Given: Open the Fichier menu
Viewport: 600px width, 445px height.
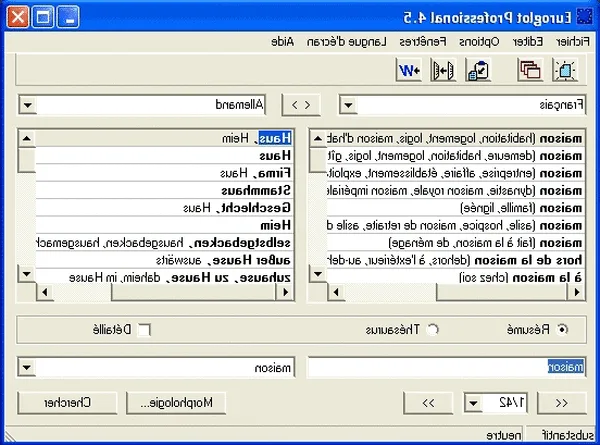Looking at the screenshot, I should (573, 42).
